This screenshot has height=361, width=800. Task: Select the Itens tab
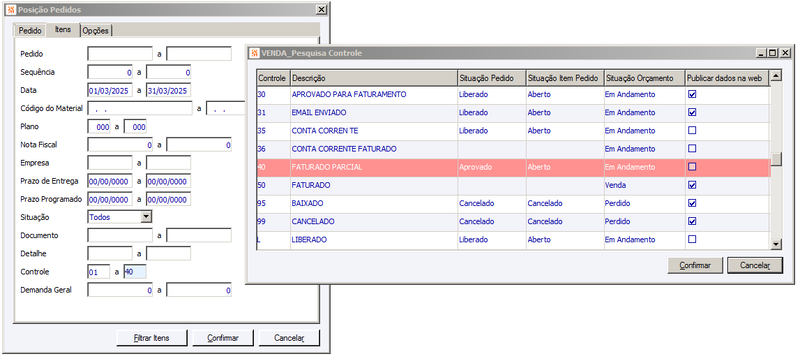click(63, 30)
